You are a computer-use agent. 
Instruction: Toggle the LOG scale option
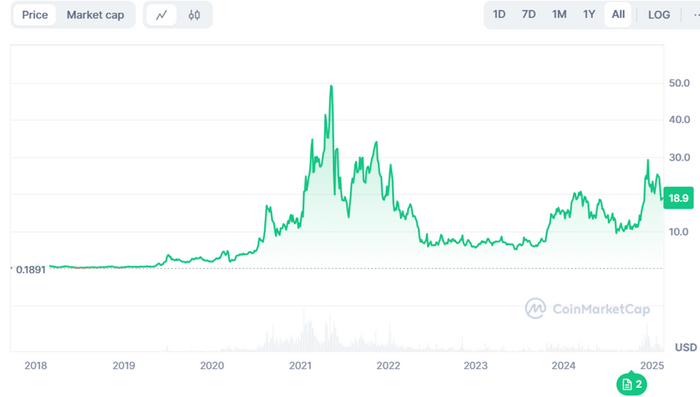(659, 15)
